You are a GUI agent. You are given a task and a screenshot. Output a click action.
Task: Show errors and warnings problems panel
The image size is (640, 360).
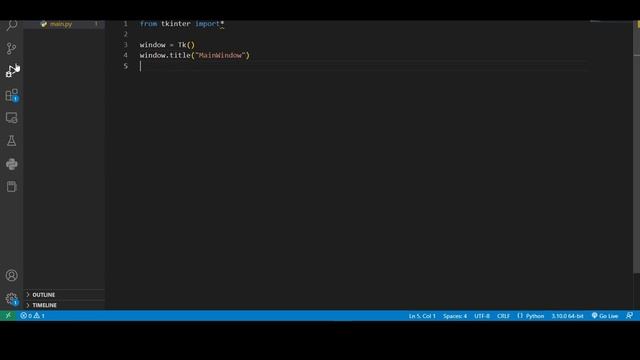click(33, 316)
